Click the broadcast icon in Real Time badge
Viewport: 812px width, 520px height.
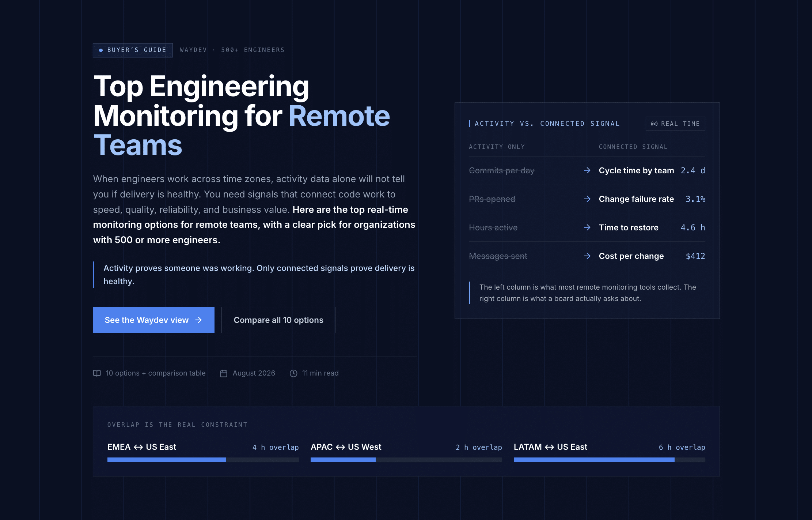pyautogui.click(x=654, y=124)
